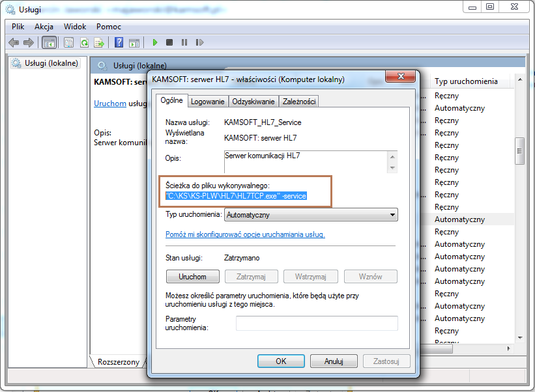Click the up arrow of the Opis scrollbar
535x392 pixels.
pyautogui.click(x=392, y=157)
